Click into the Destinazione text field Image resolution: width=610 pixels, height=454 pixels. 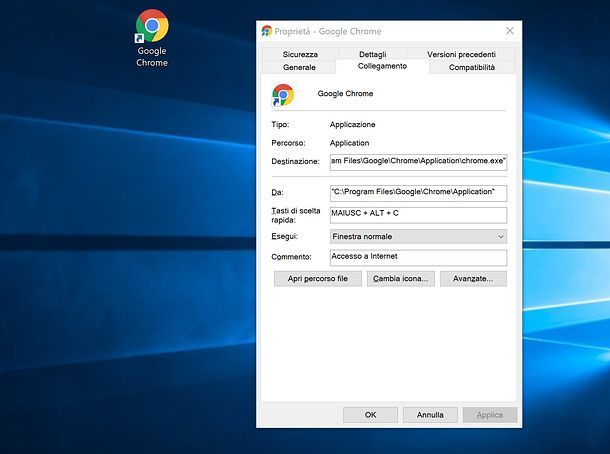[418, 162]
